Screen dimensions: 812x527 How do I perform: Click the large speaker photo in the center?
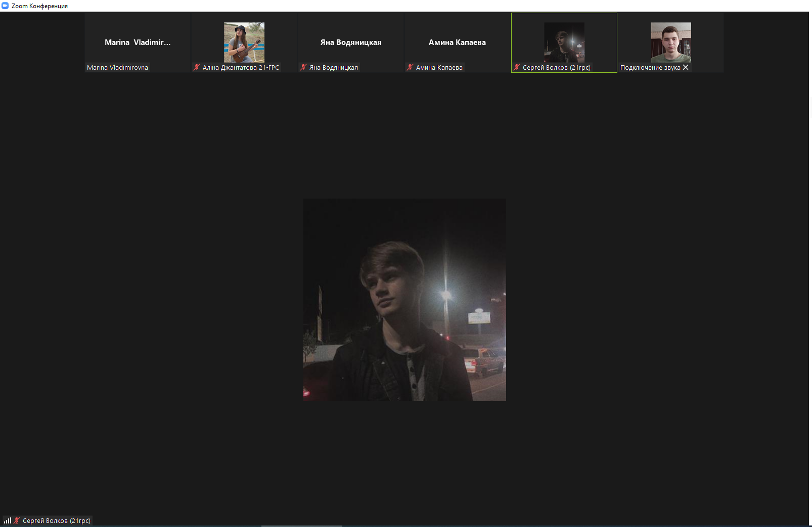[404, 300]
